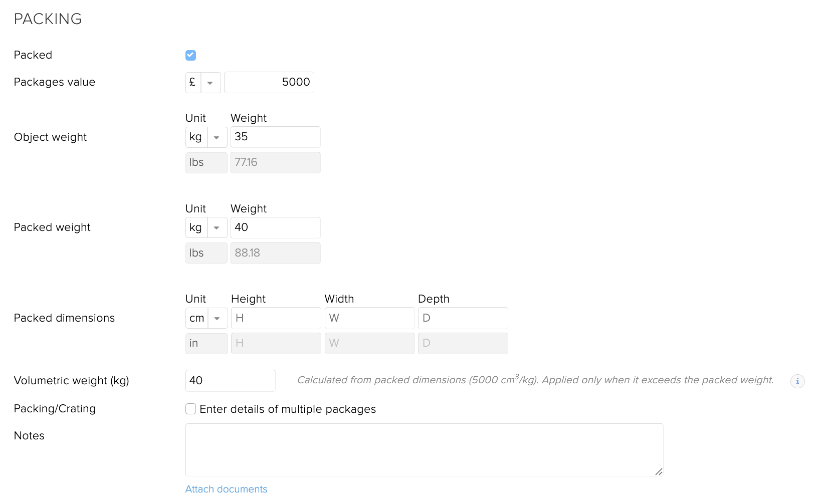
Task: Uncheck the Packed checkbox
Action: tap(190, 55)
